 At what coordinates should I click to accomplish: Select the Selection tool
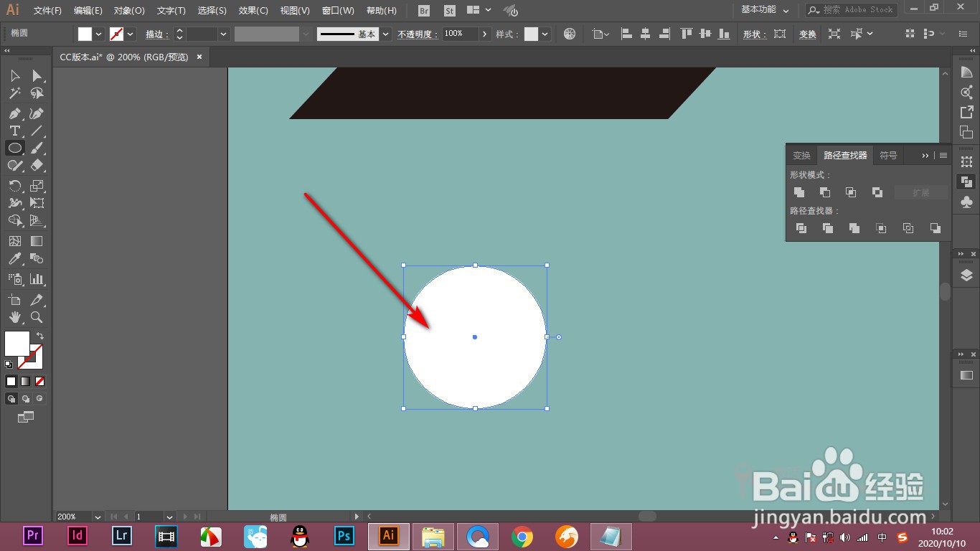(x=14, y=76)
